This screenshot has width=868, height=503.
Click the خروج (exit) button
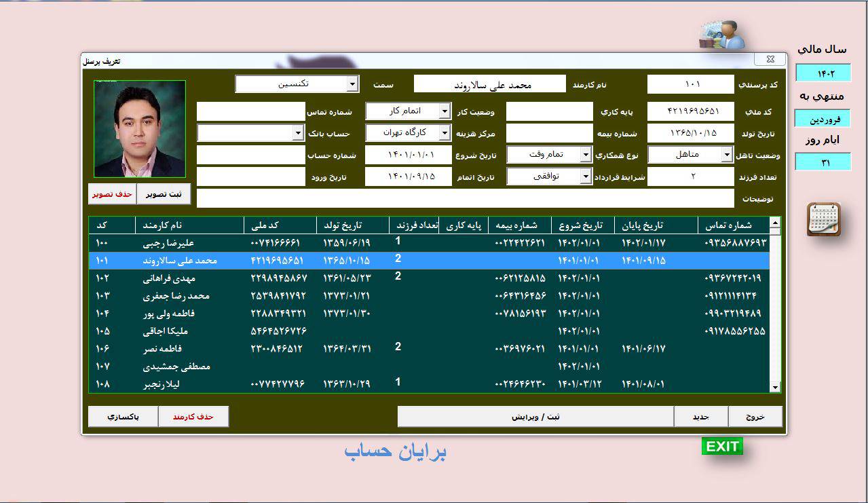tap(756, 417)
